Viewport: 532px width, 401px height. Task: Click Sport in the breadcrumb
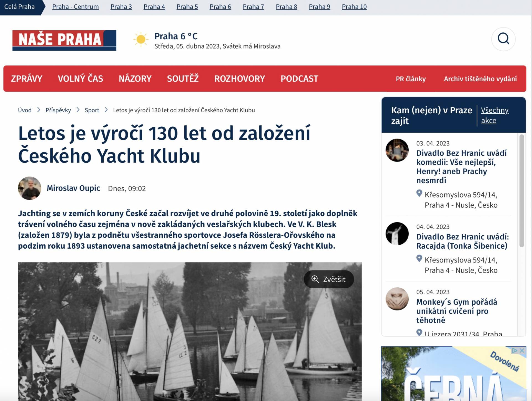click(92, 110)
